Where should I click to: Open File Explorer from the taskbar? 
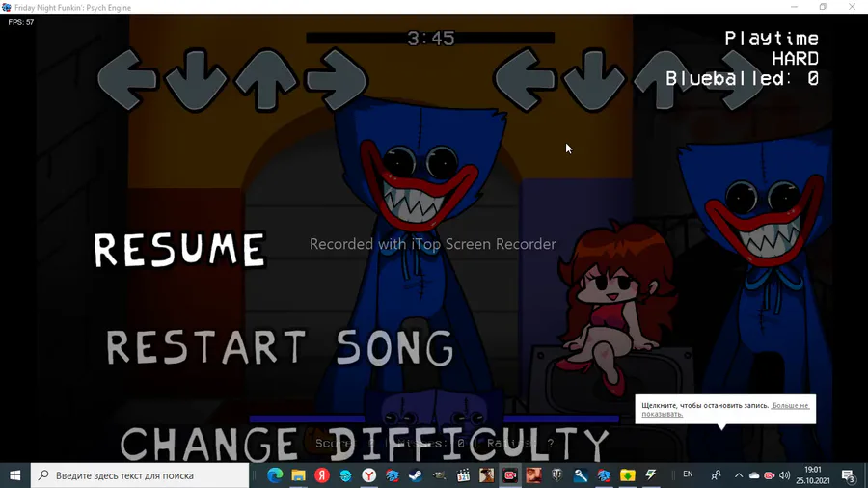click(298, 475)
